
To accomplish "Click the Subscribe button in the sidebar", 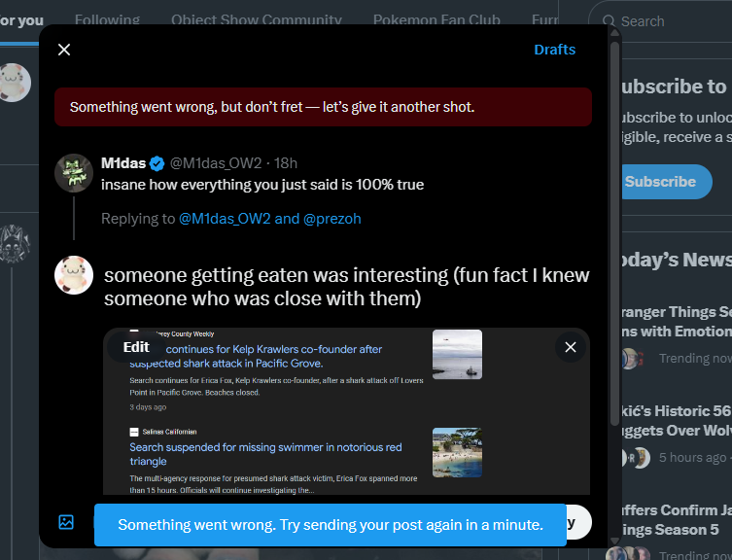I will click(665, 182).
